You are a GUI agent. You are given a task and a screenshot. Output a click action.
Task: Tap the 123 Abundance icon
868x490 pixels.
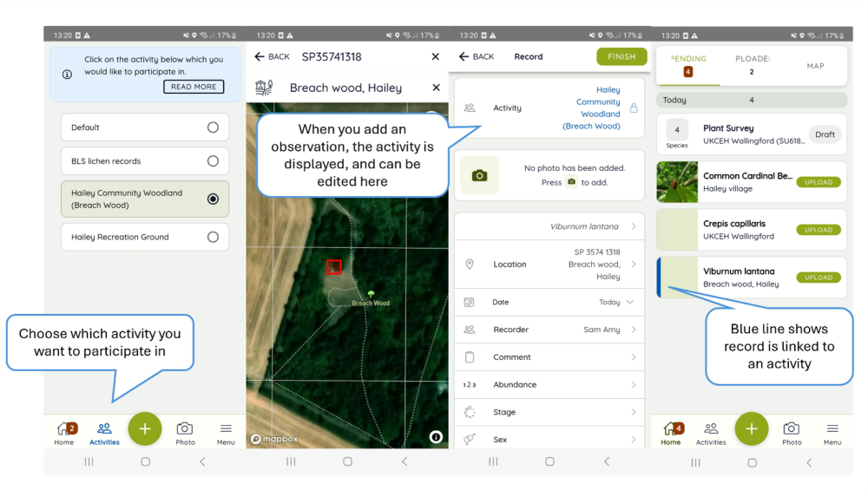pos(470,384)
